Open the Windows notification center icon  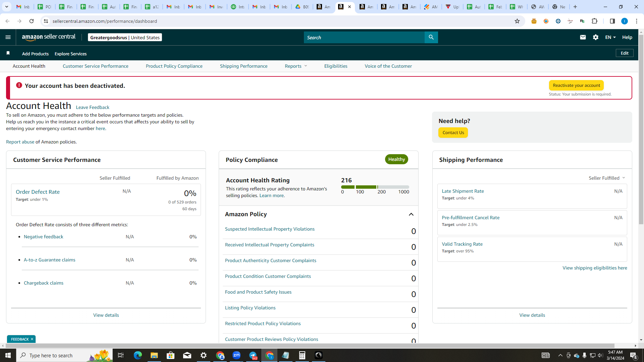pyautogui.click(x=633, y=355)
